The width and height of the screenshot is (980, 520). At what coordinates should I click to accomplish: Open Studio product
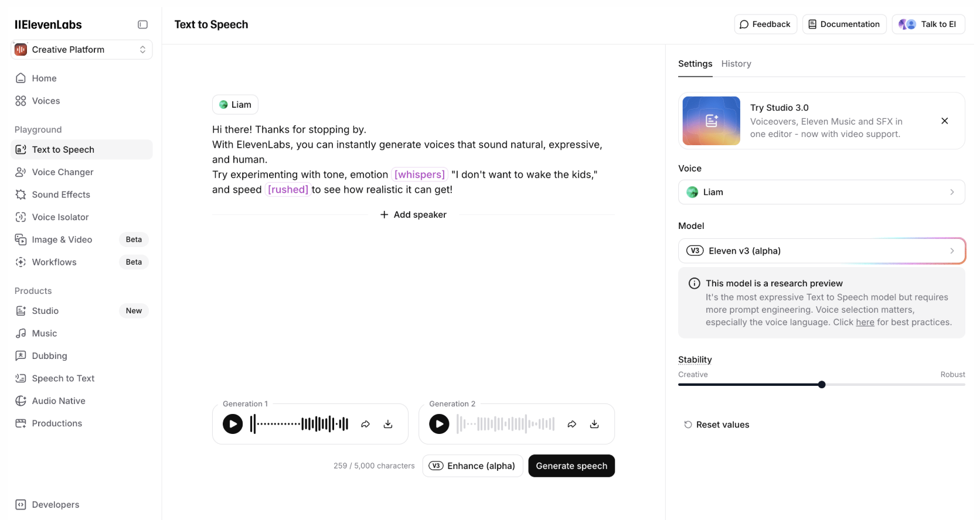81,311
